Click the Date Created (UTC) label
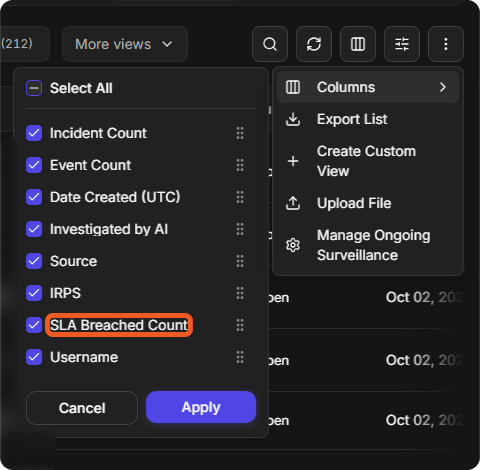The height and width of the screenshot is (470, 480). click(x=115, y=197)
